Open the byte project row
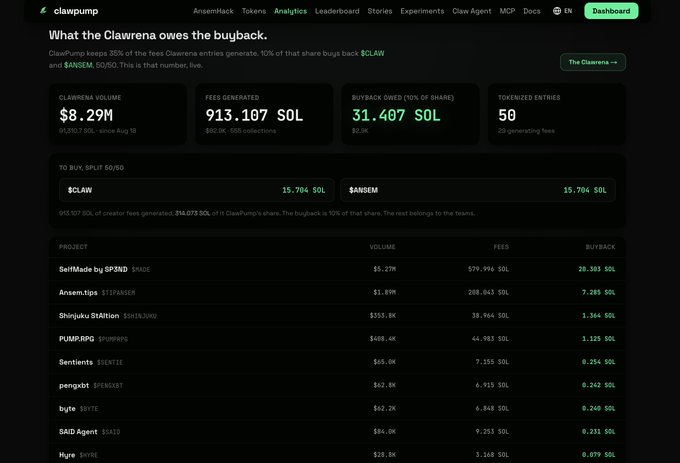Image resolution: width=680 pixels, height=463 pixels. coord(337,408)
